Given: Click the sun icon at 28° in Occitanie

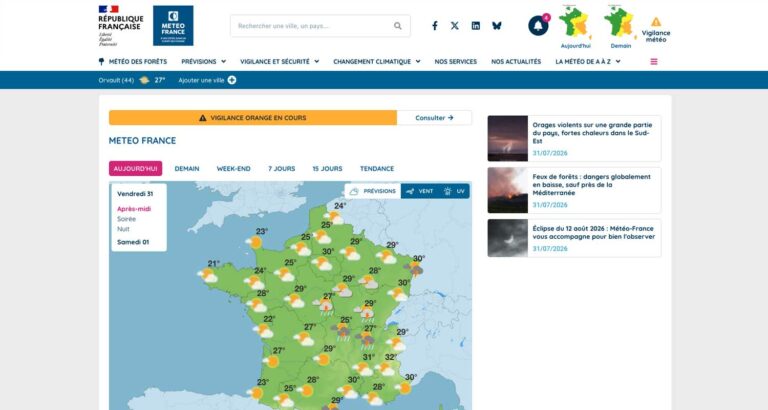Looking at the screenshot, I should (x=306, y=390).
